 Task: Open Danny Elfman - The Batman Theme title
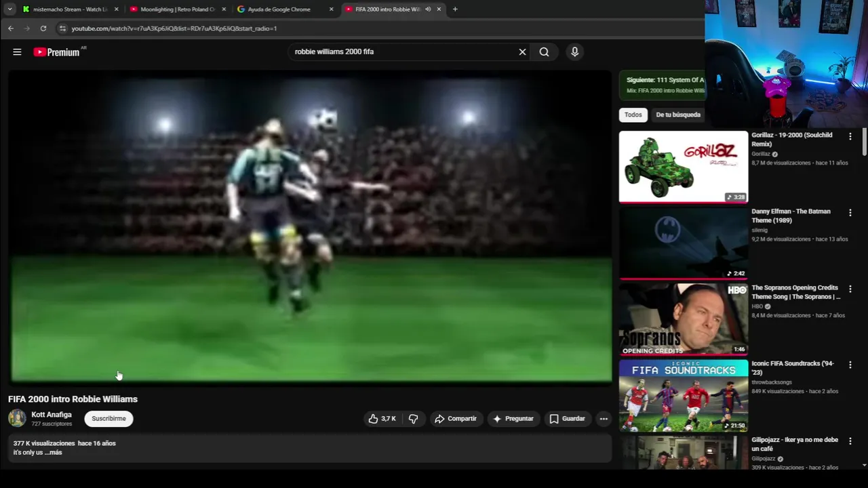coord(791,216)
